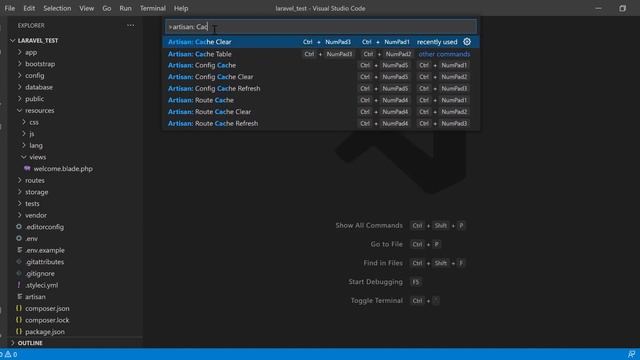
Task: Click the welcome.blade.php file icon
Action: point(27,169)
